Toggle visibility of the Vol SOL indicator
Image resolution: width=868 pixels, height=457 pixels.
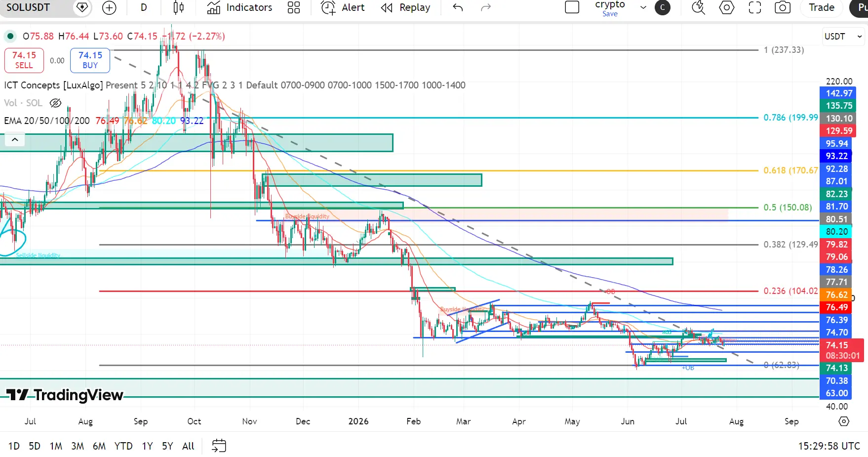click(55, 103)
